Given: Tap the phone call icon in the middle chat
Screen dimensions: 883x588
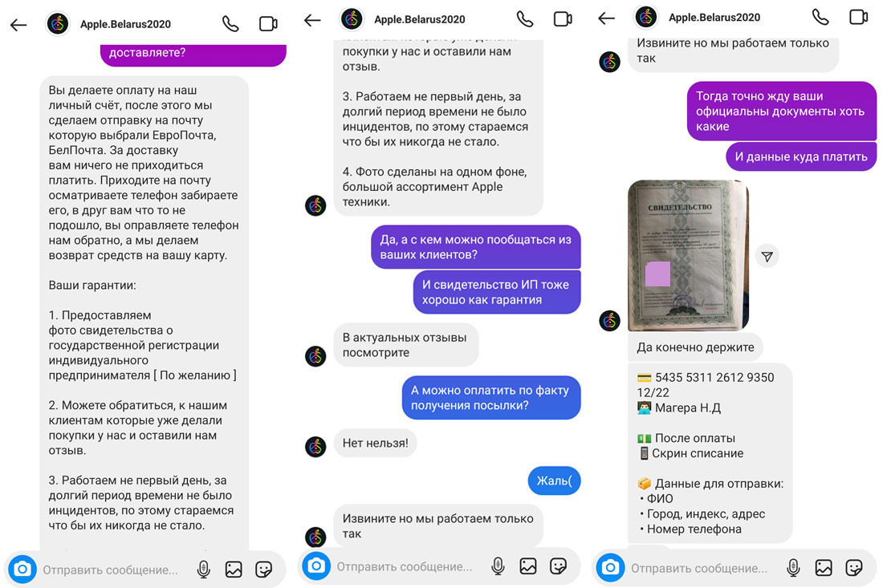Looking at the screenshot, I should 525,19.
